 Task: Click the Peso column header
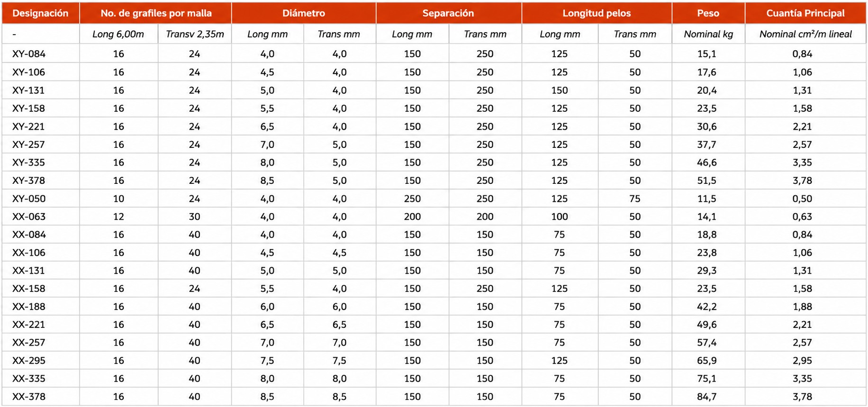point(708,13)
